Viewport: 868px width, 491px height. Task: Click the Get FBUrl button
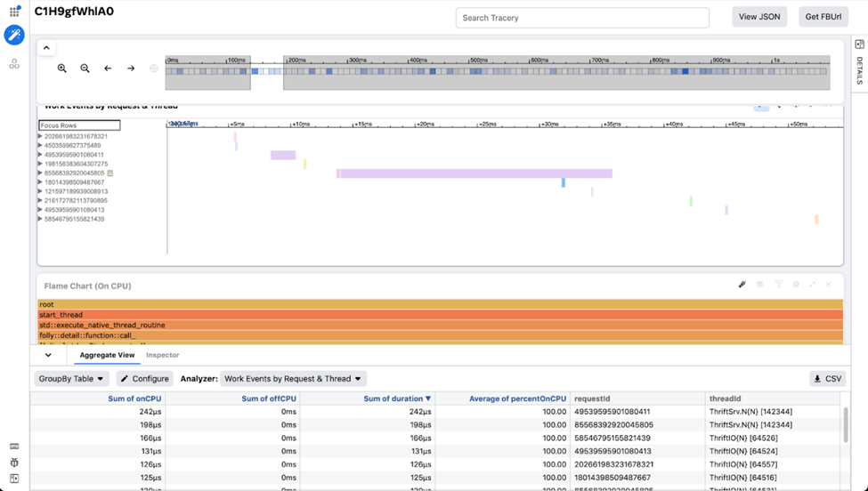tap(823, 17)
